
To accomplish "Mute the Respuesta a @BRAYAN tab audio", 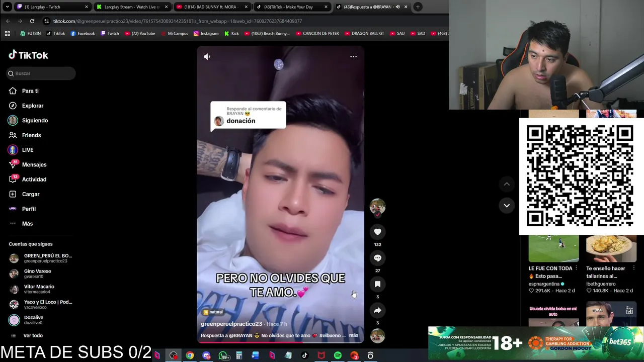I will tap(397, 7).
